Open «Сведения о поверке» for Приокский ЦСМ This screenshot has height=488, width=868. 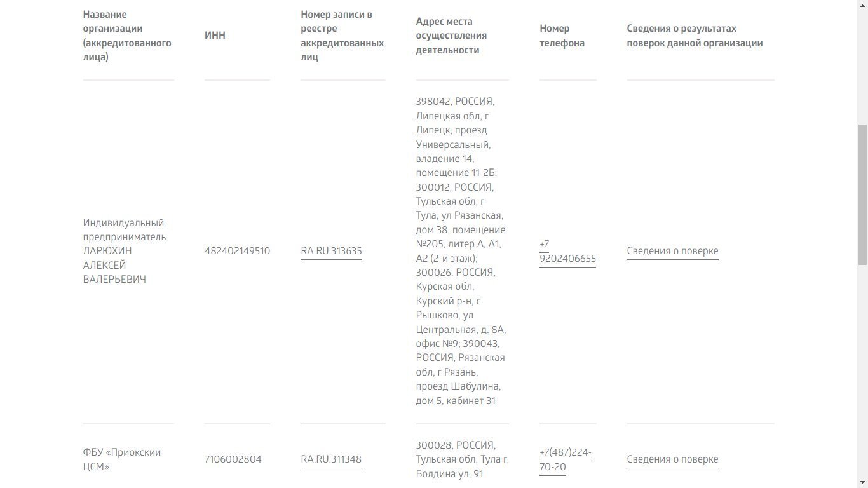pos(672,459)
